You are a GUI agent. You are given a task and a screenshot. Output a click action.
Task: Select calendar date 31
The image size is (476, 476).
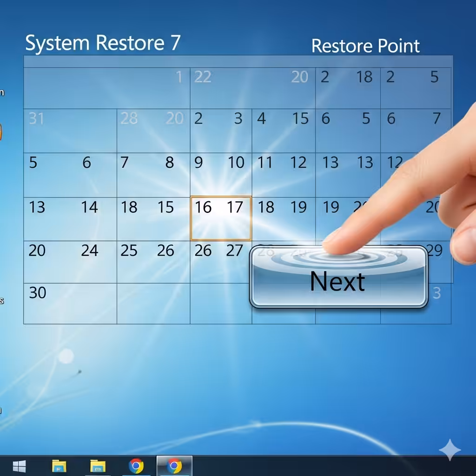tap(36, 119)
